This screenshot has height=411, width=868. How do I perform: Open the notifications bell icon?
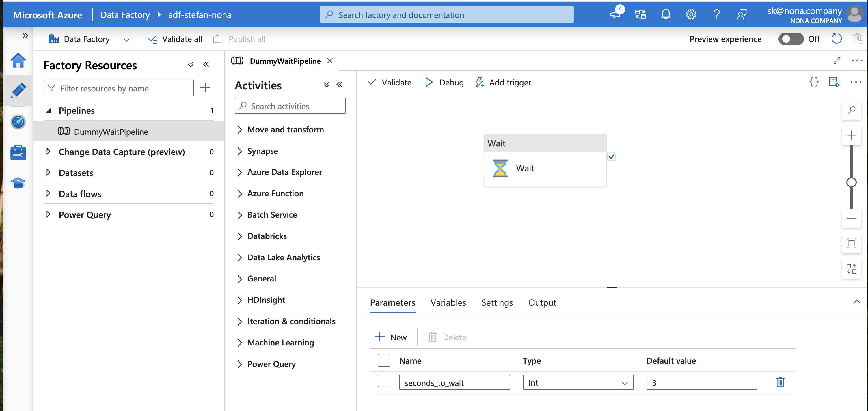click(666, 14)
